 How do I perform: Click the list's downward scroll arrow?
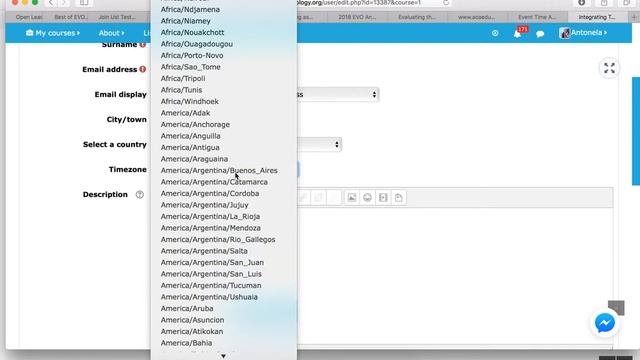pos(223,356)
